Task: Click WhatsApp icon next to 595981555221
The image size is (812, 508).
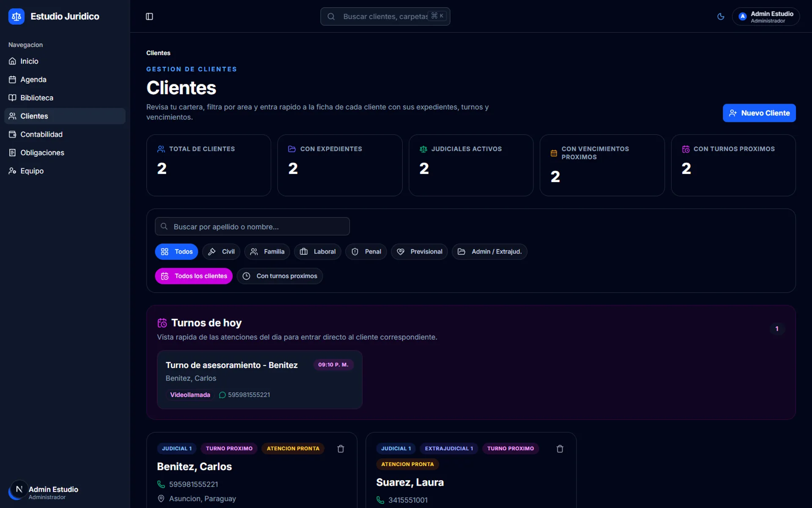Action: pos(222,395)
